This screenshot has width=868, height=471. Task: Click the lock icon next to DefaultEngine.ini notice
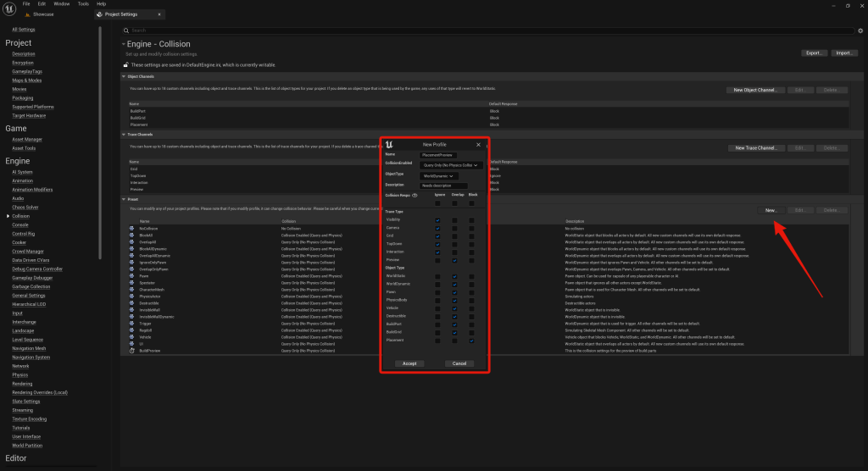coord(126,64)
